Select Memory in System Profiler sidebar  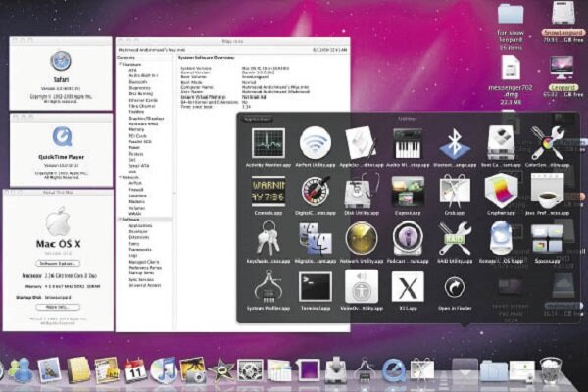point(136,129)
